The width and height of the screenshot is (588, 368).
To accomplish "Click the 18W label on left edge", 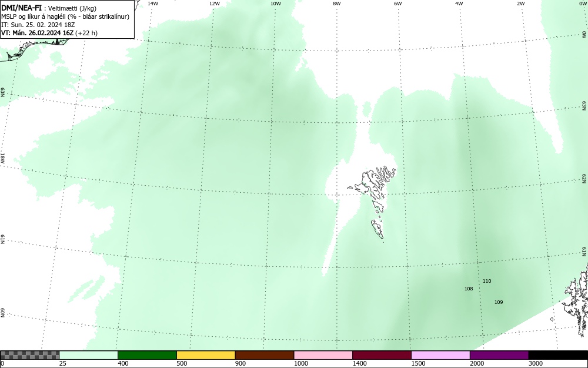I will (x=2, y=158).
